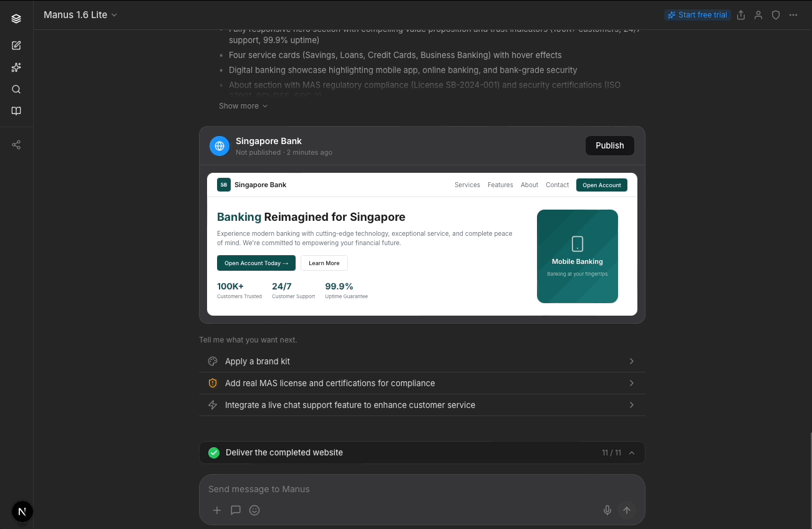Click the microphone voice input icon
The image size is (812, 529).
(x=607, y=510)
